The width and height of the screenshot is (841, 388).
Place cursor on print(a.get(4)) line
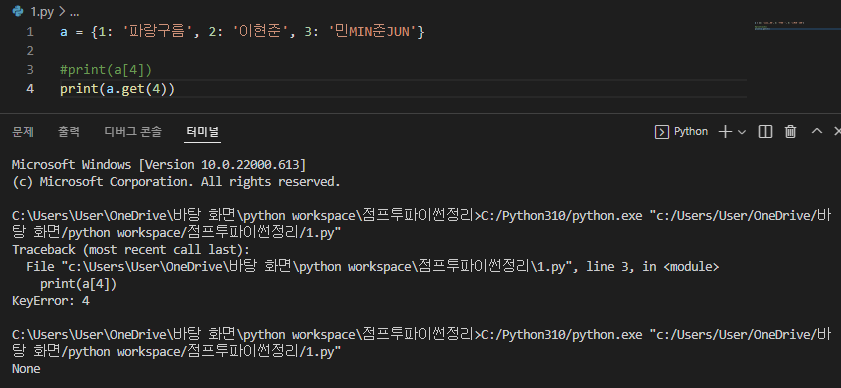click(117, 89)
